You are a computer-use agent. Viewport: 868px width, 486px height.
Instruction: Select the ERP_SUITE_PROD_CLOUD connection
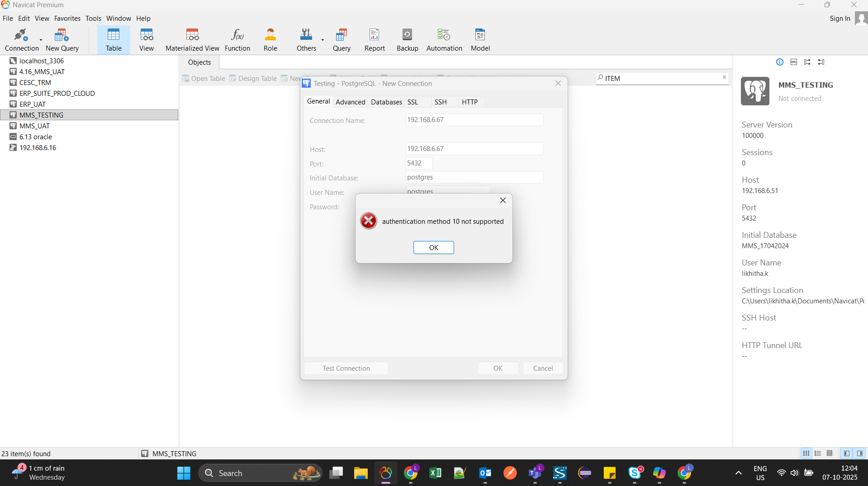click(57, 94)
